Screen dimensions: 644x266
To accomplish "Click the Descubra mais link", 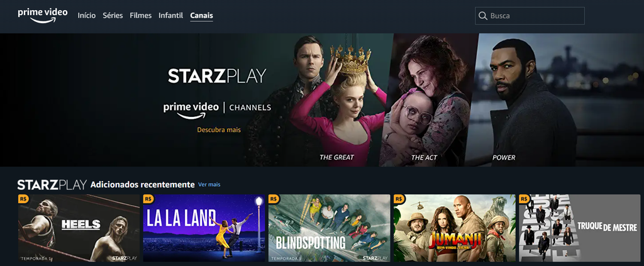I will pyautogui.click(x=219, y=130).
